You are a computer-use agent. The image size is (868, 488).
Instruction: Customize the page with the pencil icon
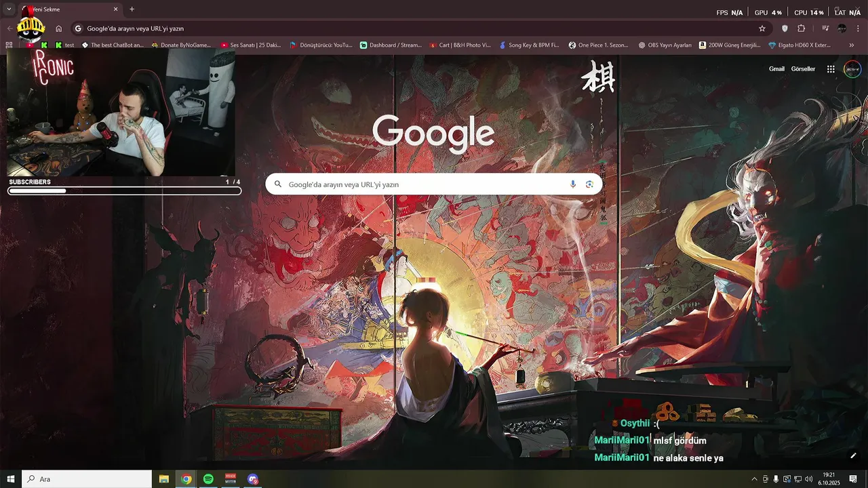click(853, 455)
